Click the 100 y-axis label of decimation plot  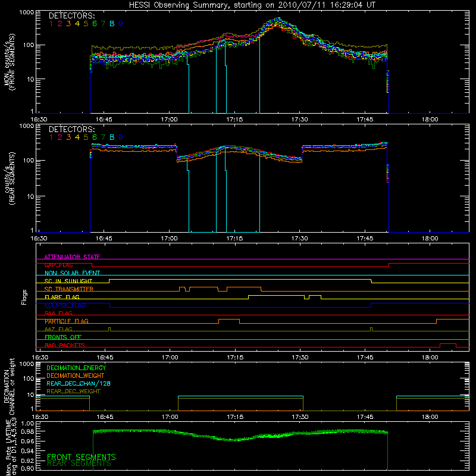(x=29, y=379)
